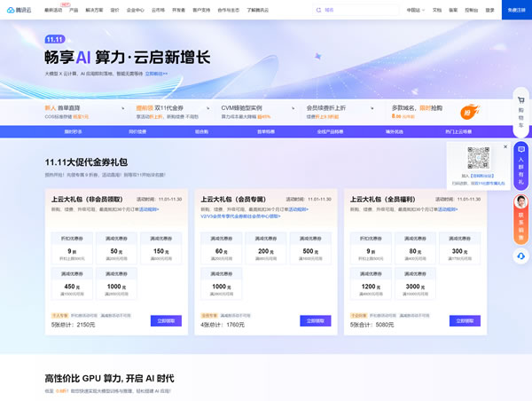
Task: Switch to the 限时秒杀 tab
Action: pyautogui.click(x=74, y=131)
